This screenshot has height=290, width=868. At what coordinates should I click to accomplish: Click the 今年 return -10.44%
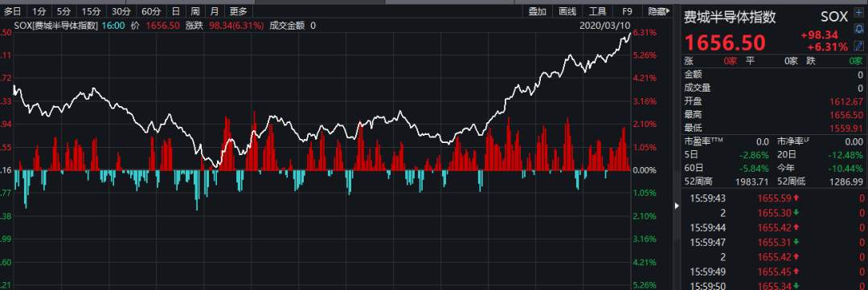point(846,168)
